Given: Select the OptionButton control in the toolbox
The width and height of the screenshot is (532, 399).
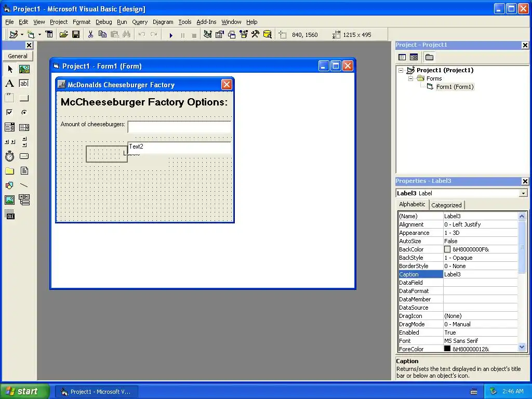Looking at the screenshot, I should pyautogui.click(x=24, y=112).
